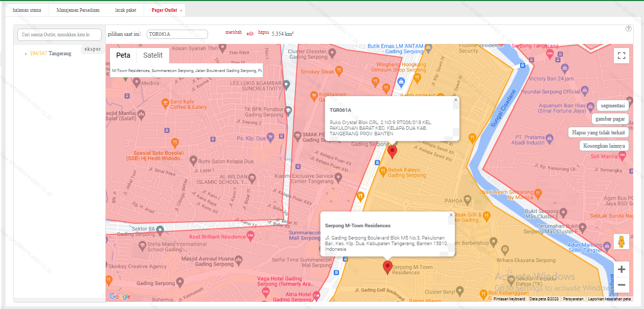The image size is (644, 309).
Task: Click the segmentasi button
Action: [x=613, y=106]
